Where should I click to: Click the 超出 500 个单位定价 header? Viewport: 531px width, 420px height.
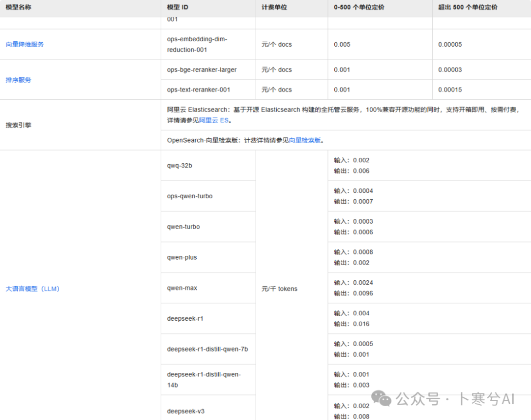click(468, 7)
